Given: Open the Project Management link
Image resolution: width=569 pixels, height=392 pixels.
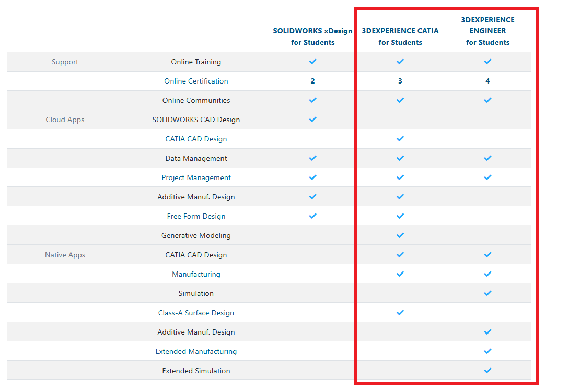Looking at the screenshot, I should coord(196,177).
